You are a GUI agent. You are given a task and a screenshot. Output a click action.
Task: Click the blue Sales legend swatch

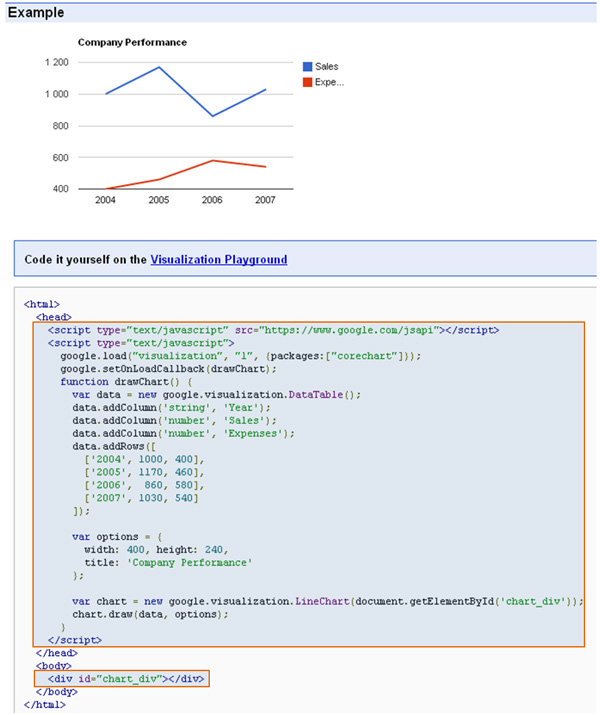tap(308, 67)
